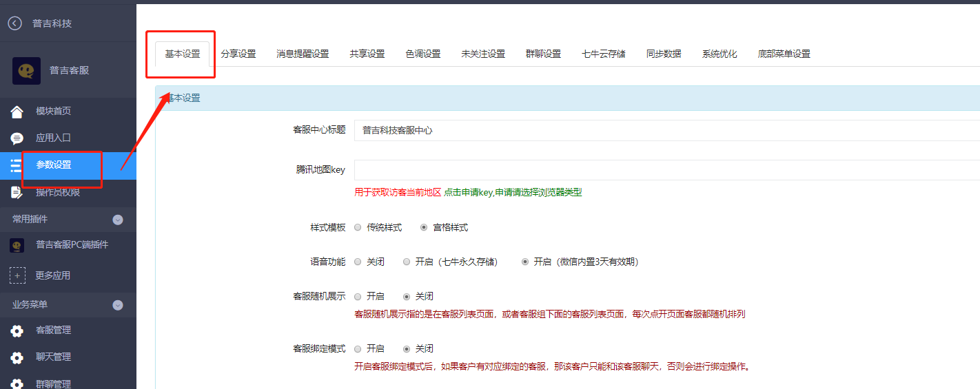This screenshot has width=980, height=389.
Task: Select 传统样式 radio for 样式模板
Action: click(358, 227)
